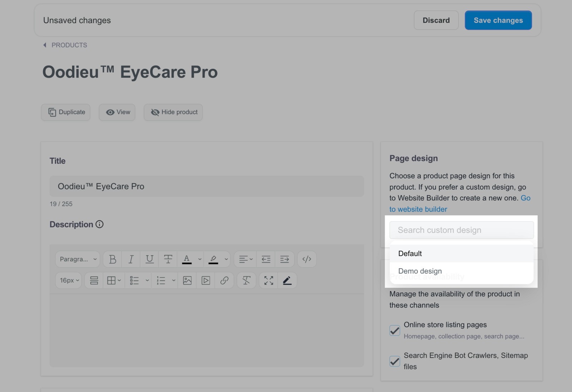Viewport: 572px width, 392px height.
Task: Uncheck Search Engine Bot Crawlers checkbox
Action: pos(395,361)
